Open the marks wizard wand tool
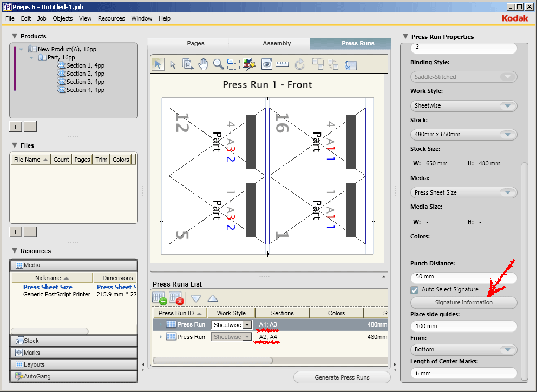Screen dimensions: 537x392 pyautogui.click(x=249, y=64)
